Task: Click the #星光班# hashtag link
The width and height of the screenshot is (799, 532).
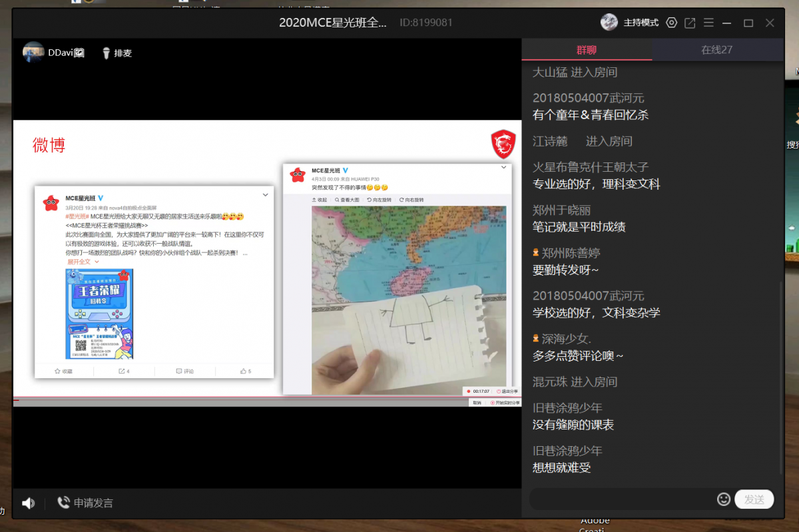Action: click(x=77, y=216)
